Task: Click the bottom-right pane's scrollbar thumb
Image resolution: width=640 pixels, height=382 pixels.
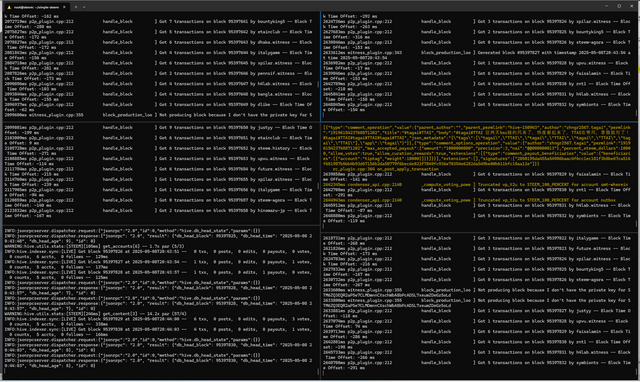Action: (x=636, y=371)
